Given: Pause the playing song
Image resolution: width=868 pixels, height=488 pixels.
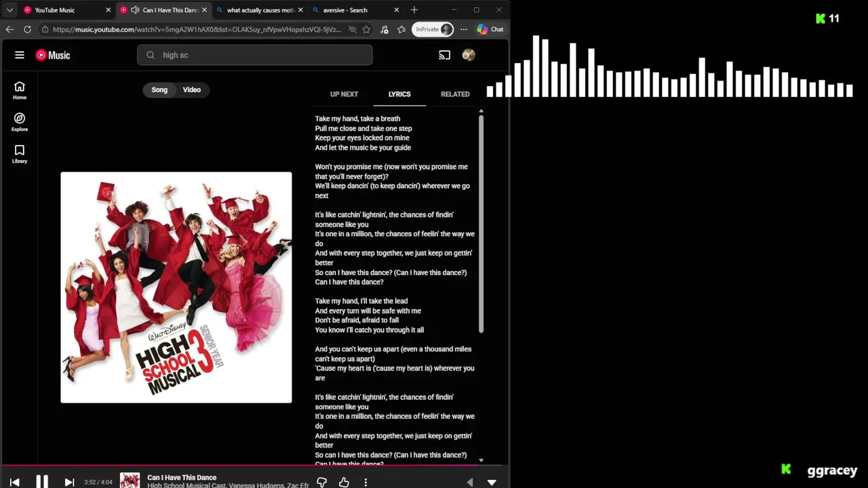Looking at the screenshot, I should click(42, 482).
